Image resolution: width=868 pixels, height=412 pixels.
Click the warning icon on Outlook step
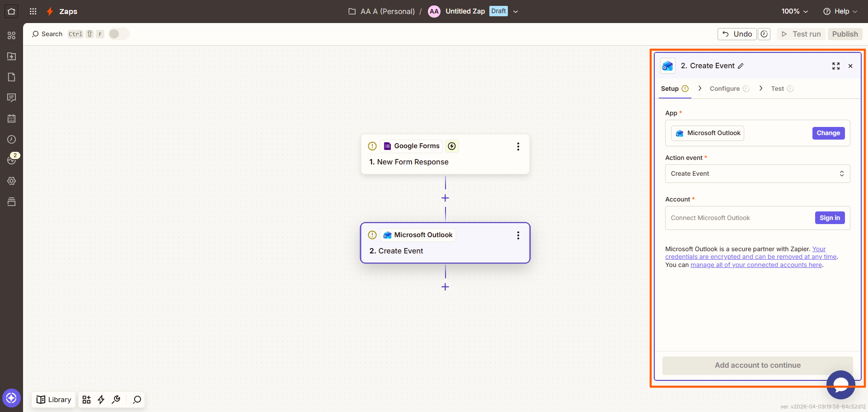pyautogui.click(x=372, y=235)
